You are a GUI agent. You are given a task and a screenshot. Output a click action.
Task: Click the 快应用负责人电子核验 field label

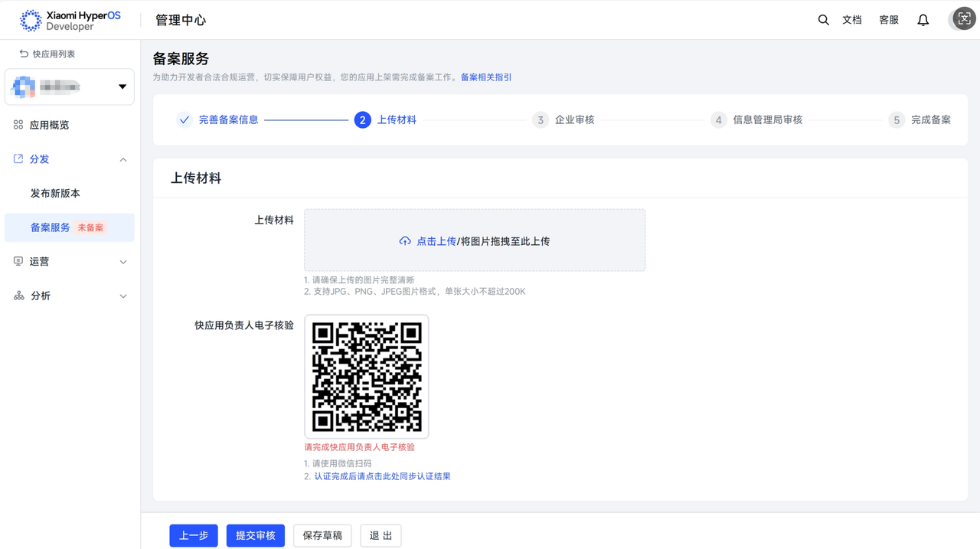tap(244, 325)
